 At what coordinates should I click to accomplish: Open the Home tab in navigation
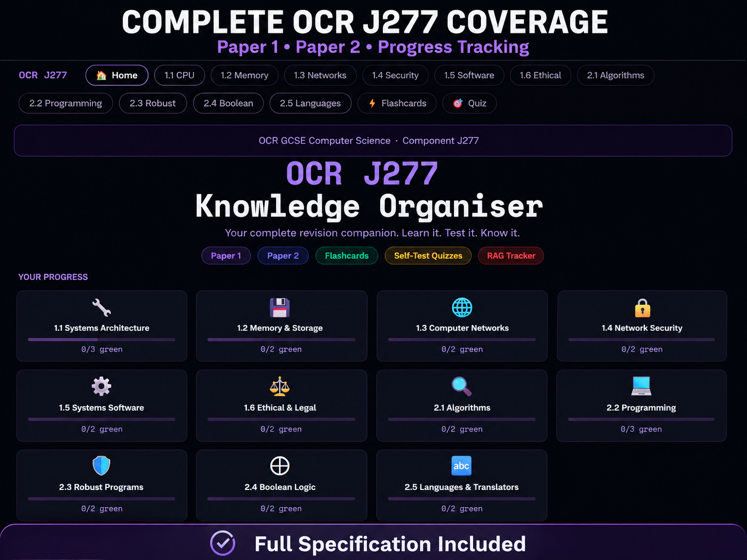(117, 75)
